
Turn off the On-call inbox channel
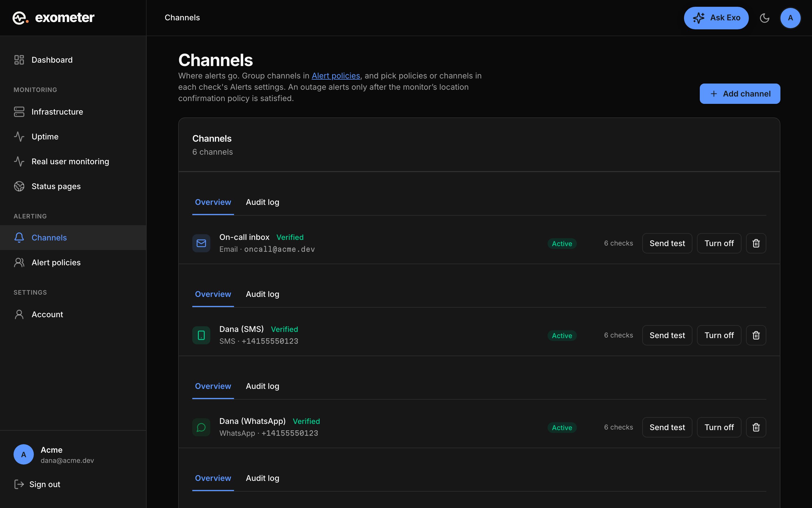coord(719,243)
